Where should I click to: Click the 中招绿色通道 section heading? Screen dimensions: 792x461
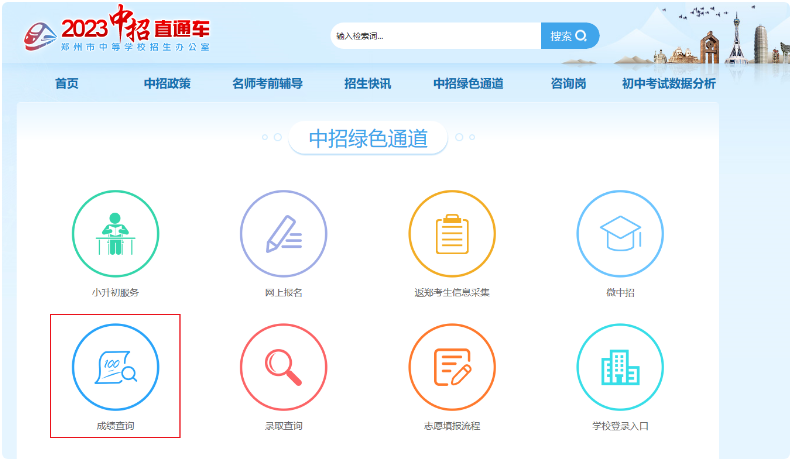(368, 138)
